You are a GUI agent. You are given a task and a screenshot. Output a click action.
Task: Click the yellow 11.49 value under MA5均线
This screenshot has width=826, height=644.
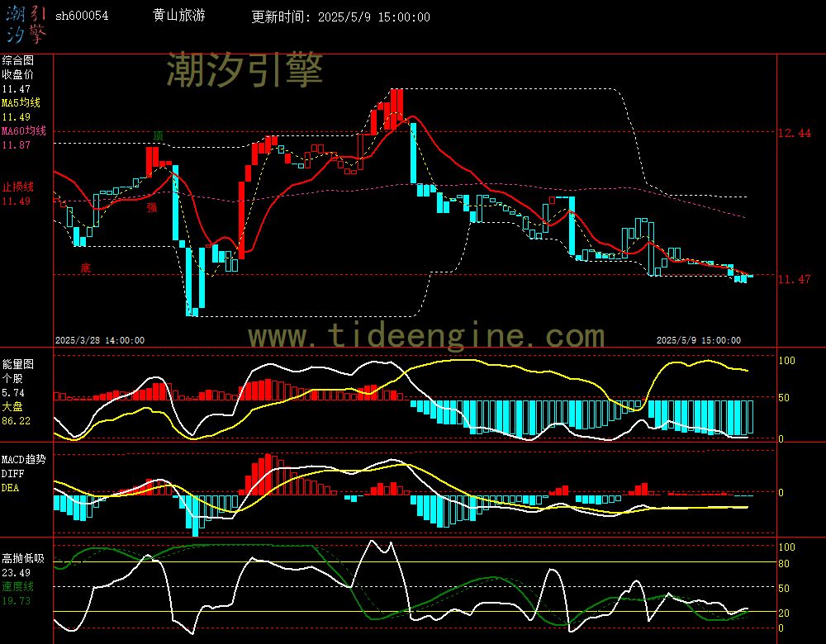click(x=16, y=117)
